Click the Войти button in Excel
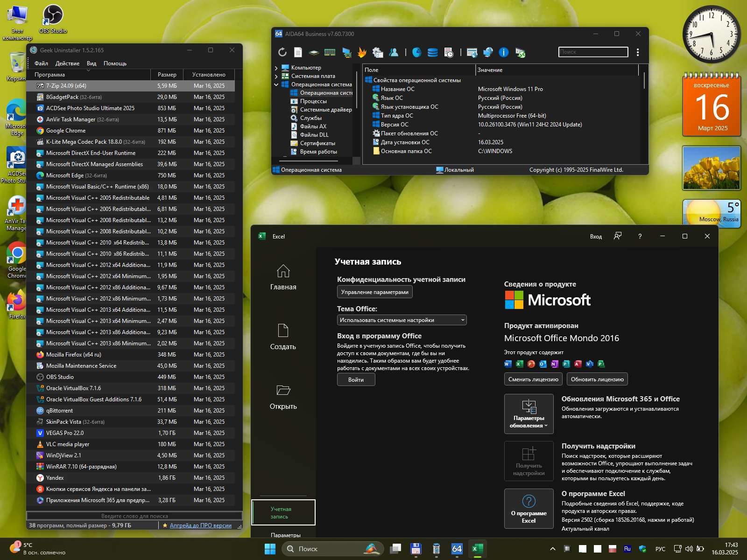This screenshot has width=747, height=560. coord(356,380)
